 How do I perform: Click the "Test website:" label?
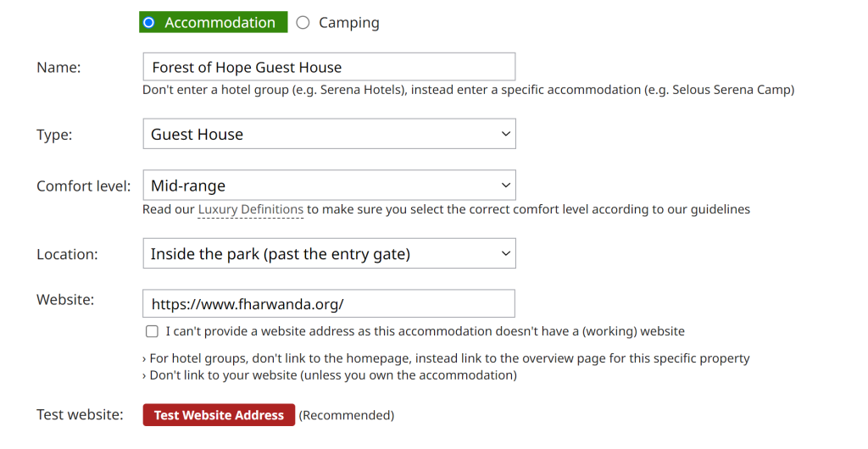80,415
